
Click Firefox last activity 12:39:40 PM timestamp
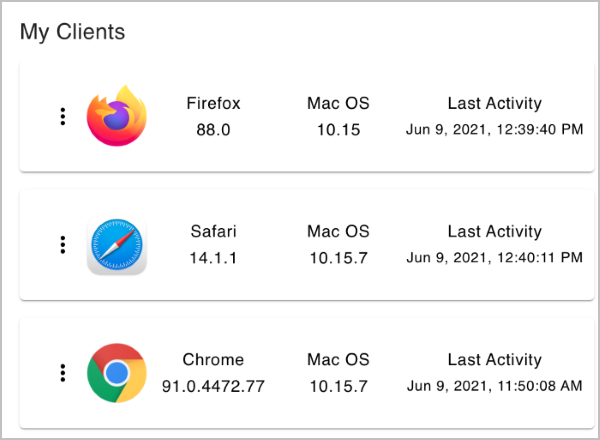pyautogui.click(x=494, y=130)
